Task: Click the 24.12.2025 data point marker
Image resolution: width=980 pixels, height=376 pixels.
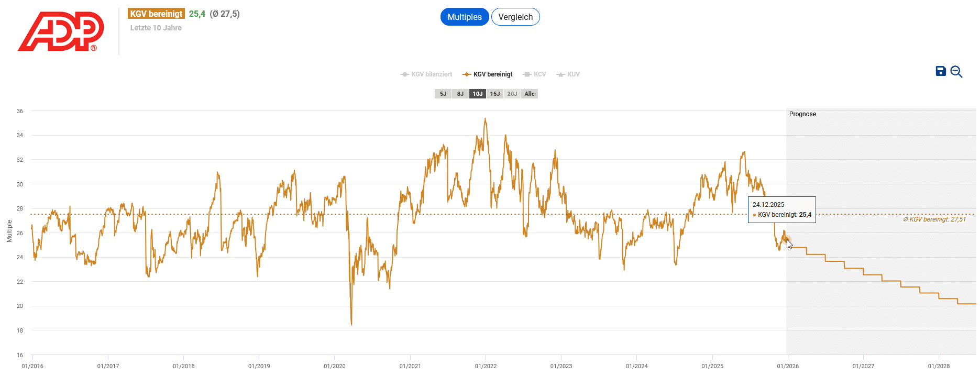Action: (x=787, y=241)
